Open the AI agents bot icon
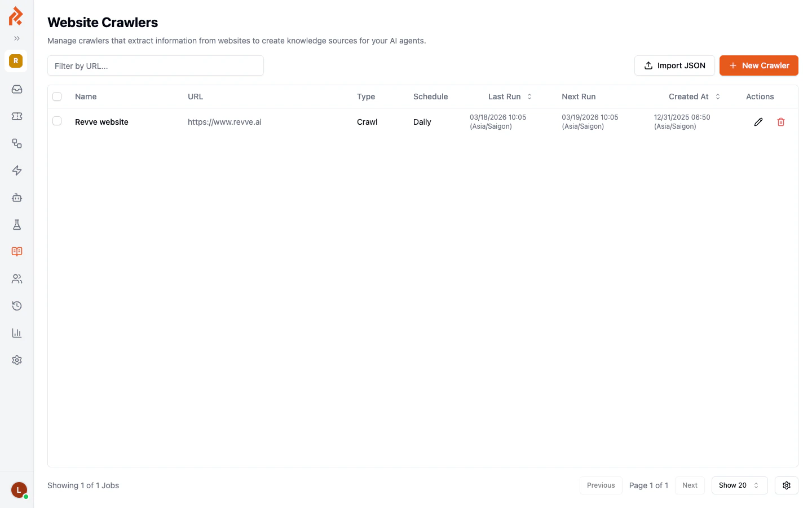This screenshot has height=508, width=812. click(16, 198)
